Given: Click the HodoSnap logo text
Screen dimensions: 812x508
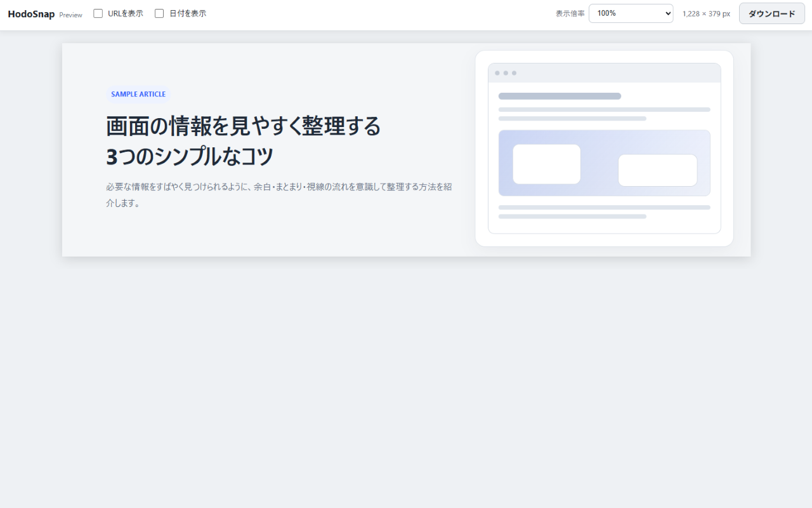Looking at the screenshot, I should [x=31, y=14].
